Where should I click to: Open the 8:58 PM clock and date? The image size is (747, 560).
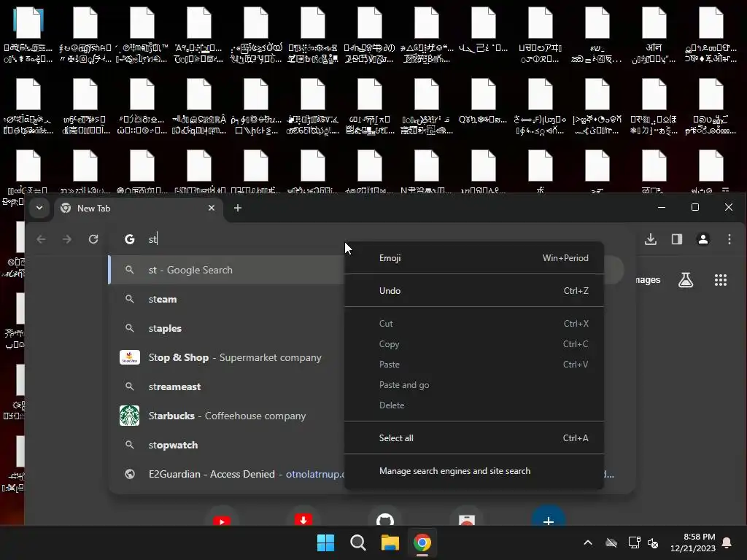pyautogui.click(x=693, y=542)
